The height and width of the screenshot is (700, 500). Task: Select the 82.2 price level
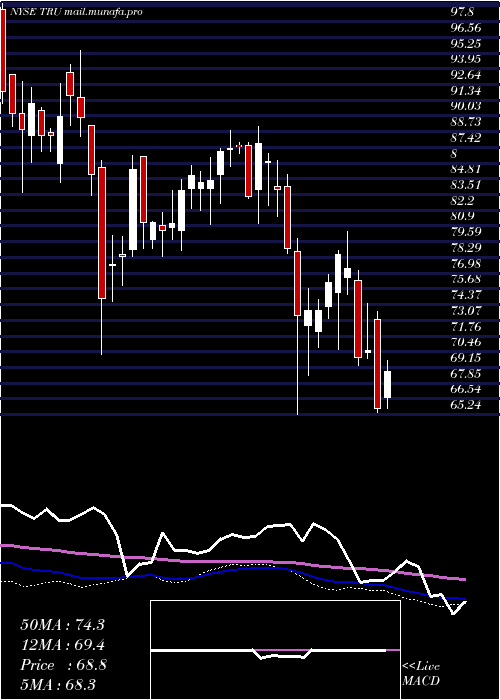point(463,200)
